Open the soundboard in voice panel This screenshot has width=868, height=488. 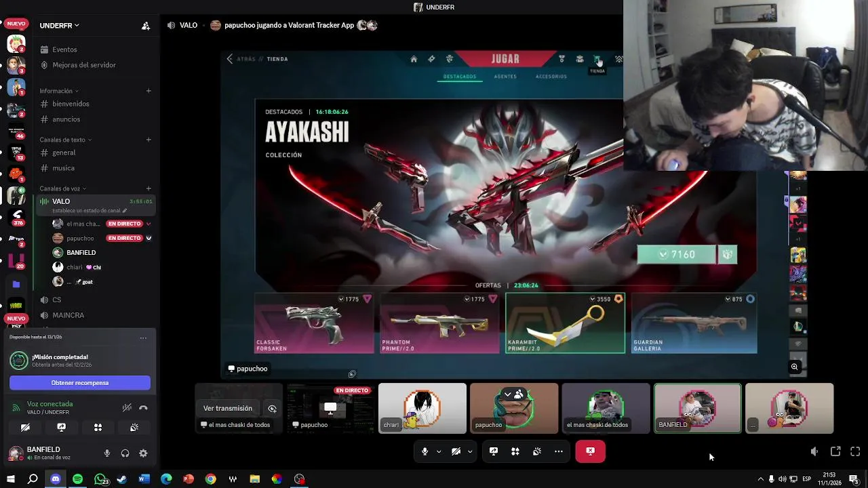click(134, 428)
